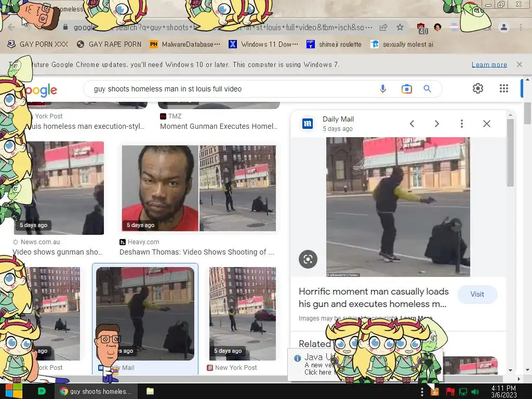Open the preview panel more options dots
The image size is (532, 399).
point(461,124)
